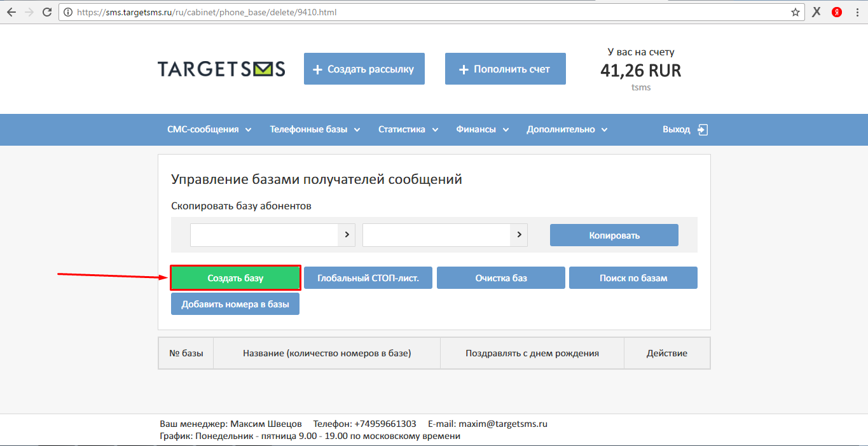Bookmark page with the star icon
This screenshot has height=446, width=868.
pos(795,12)
